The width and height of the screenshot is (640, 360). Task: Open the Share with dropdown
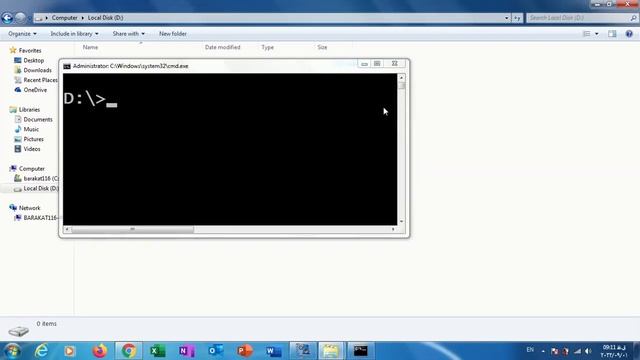point(129,34)
